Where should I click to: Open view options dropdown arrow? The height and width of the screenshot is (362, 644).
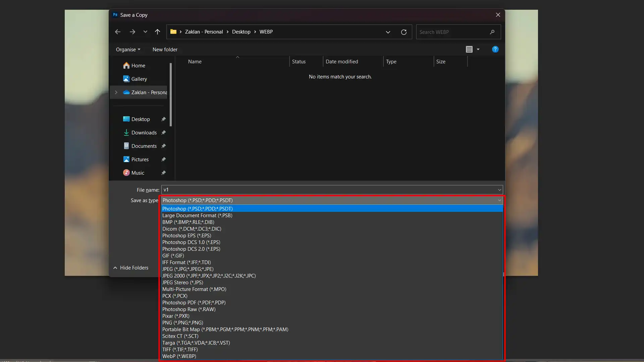(x=478, y=50)
